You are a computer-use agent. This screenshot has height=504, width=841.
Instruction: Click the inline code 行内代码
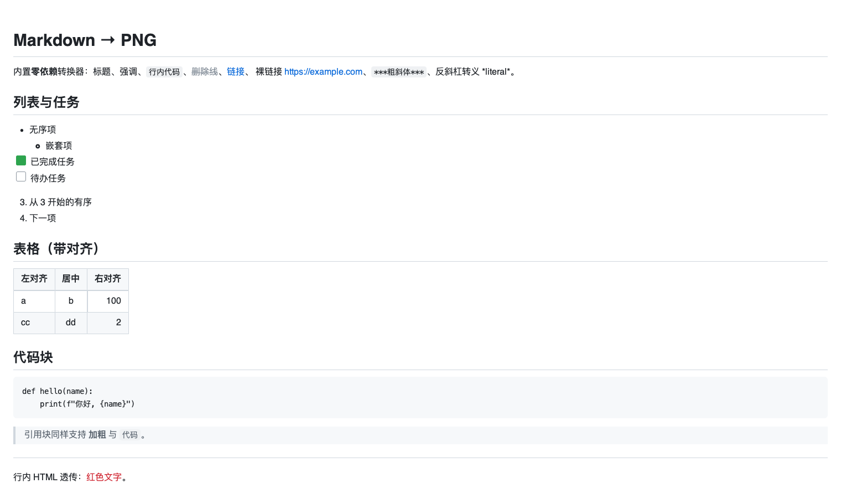pyautogui.click(x=164, y=72)
